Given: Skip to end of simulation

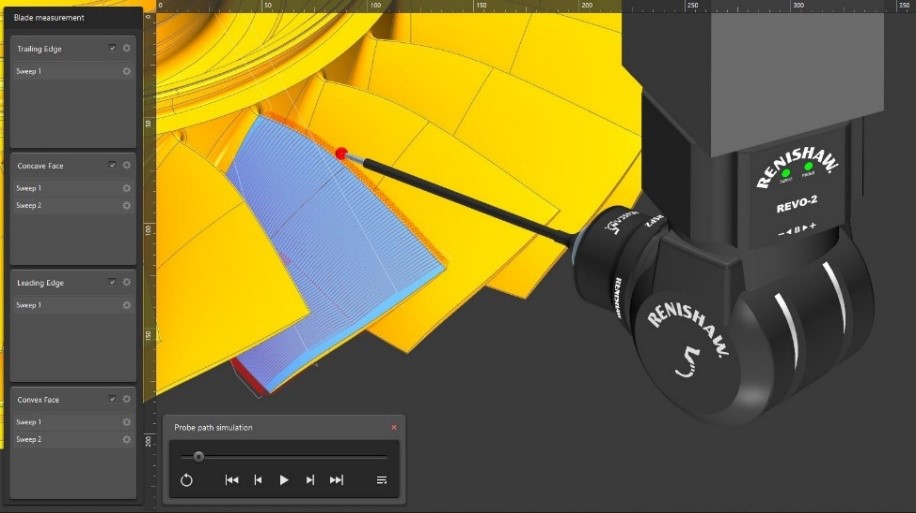Looking at the screenshot, I should 336,480.
